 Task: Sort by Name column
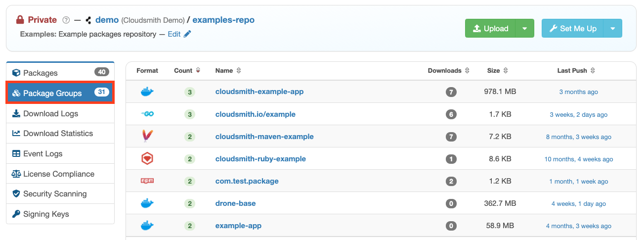click(228, 71)
